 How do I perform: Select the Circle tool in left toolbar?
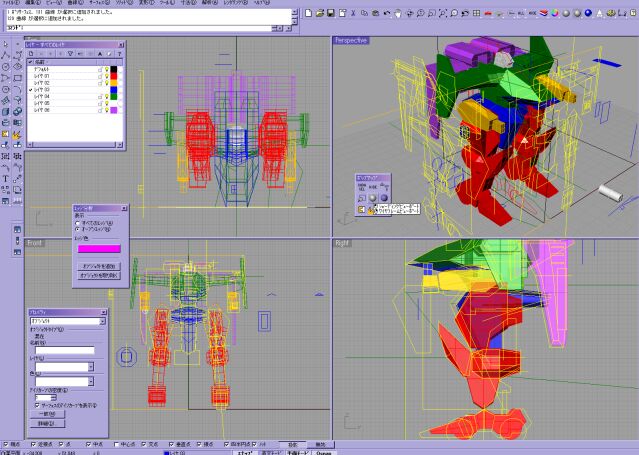pyautogui.click(x=6, y=66)
